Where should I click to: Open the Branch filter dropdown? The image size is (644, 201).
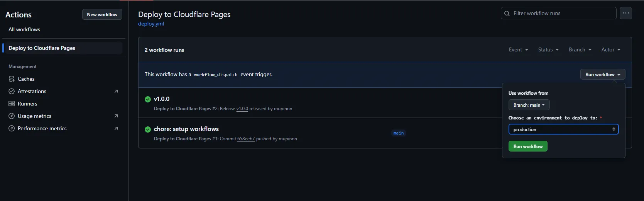point(580,50)
